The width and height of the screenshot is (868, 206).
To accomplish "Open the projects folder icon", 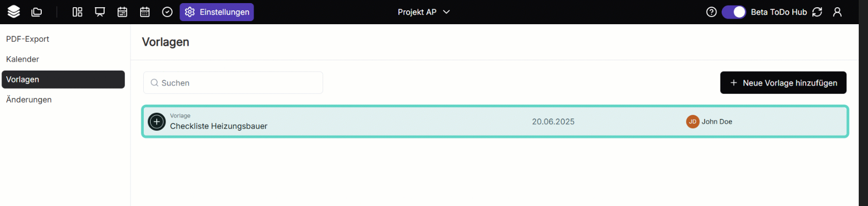I will pos(37,12).
